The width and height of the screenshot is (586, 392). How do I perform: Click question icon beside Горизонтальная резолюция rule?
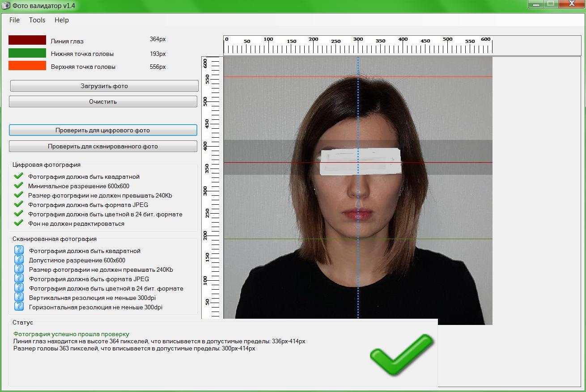[19, 306]
